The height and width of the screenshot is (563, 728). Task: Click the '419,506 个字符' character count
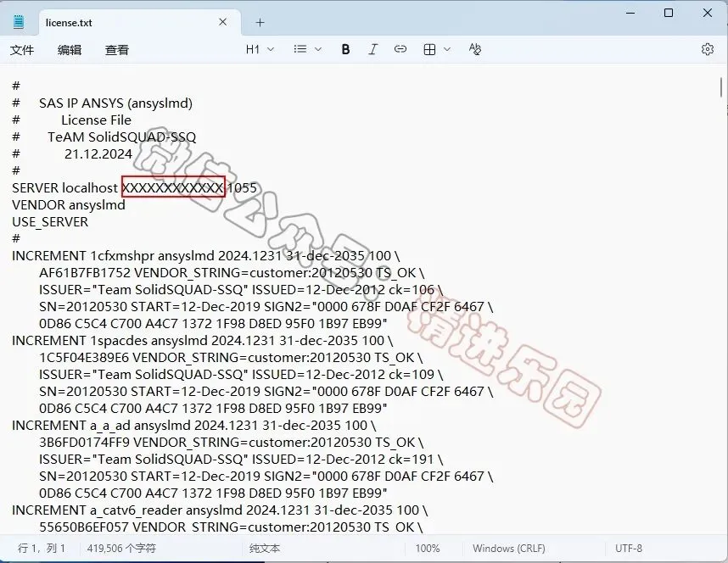coord(121,548)
